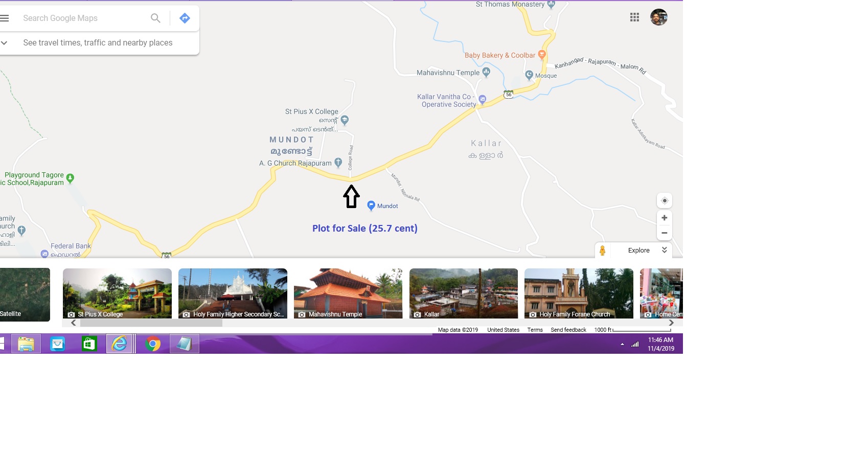This screenshot has width=868, height=455.
Task: Click the show your location button
Action: (664, 200)
